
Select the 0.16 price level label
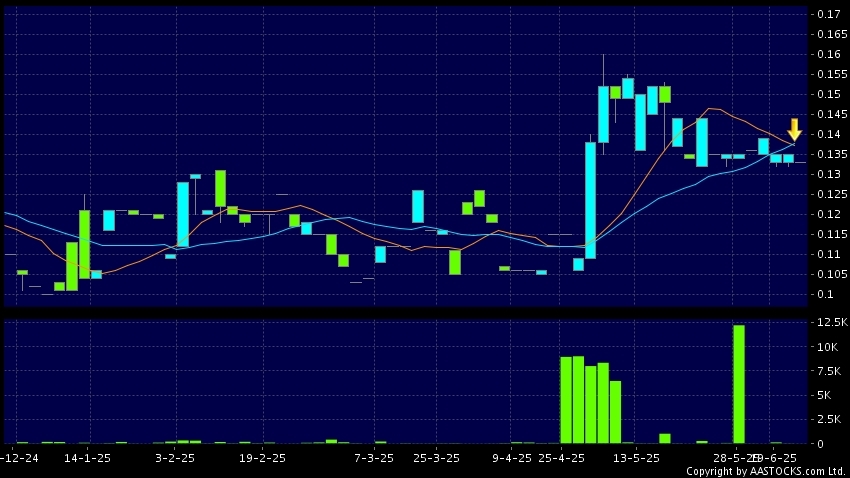829,54
